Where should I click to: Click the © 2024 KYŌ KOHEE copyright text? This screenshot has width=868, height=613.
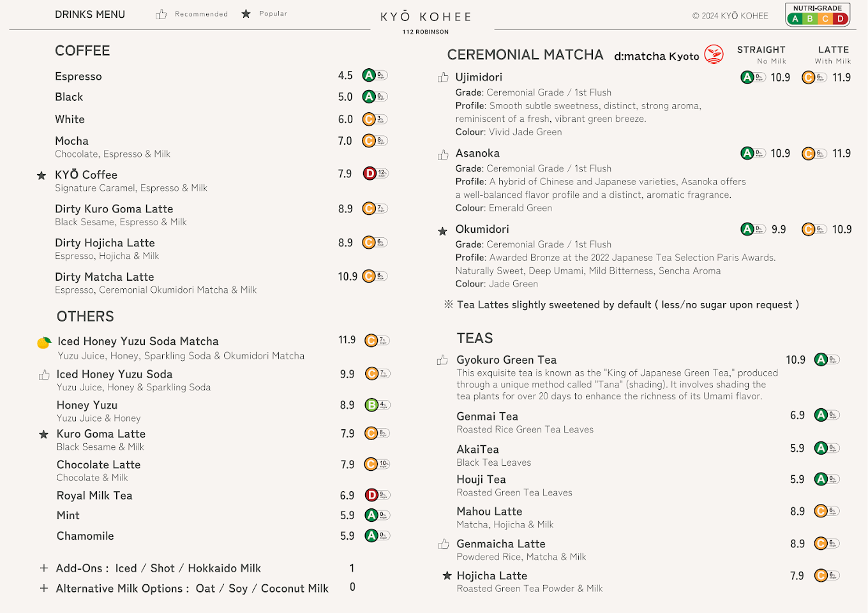tap(730, 16)
